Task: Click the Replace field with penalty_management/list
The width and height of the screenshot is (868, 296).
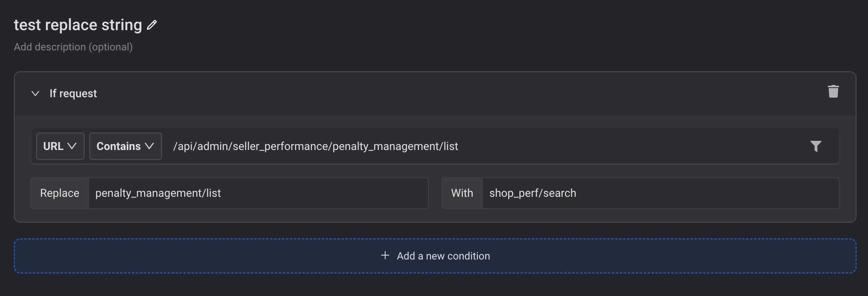Action: [x=258, y=193]
